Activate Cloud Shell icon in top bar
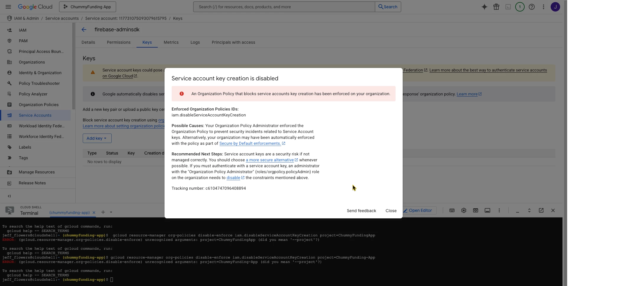Screen dimensions: 644x286 tap(508, 7)
